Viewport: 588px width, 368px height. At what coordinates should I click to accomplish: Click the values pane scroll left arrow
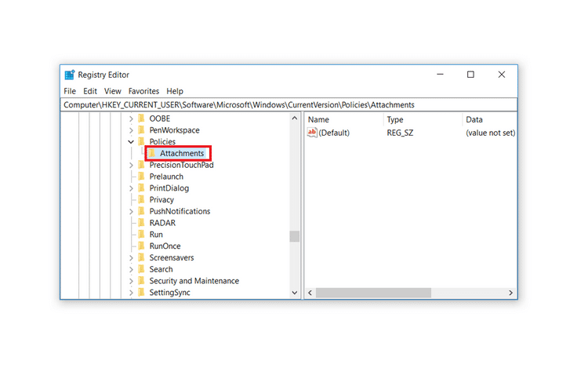(x=310, y=293)
